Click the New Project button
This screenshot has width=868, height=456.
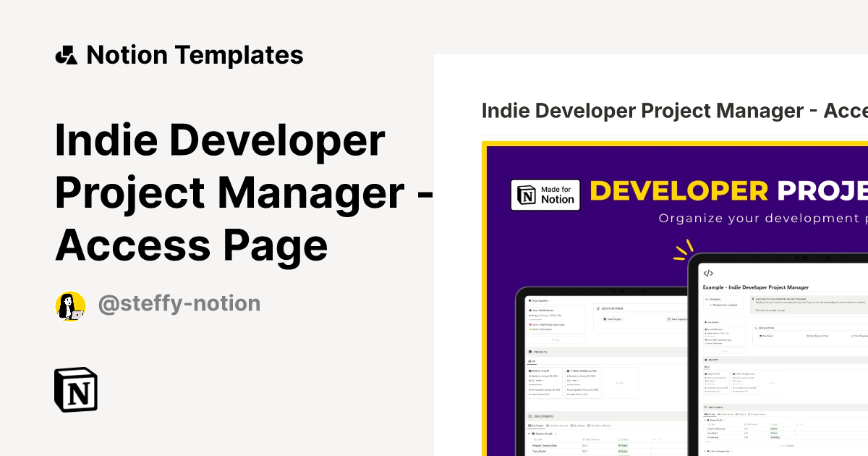[612, 319]
